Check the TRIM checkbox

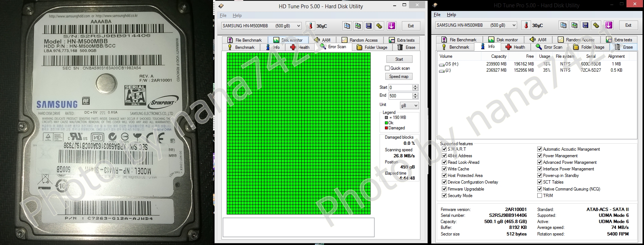539,196
